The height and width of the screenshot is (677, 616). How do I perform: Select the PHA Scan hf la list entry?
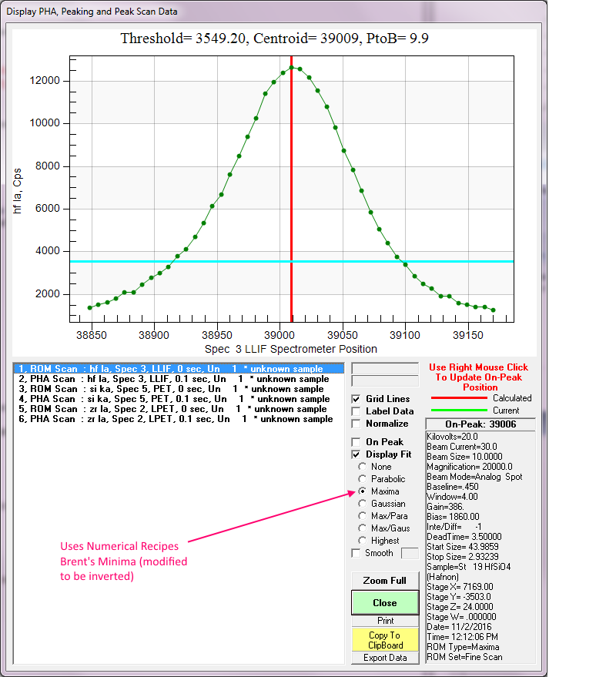tap(173, 379)
